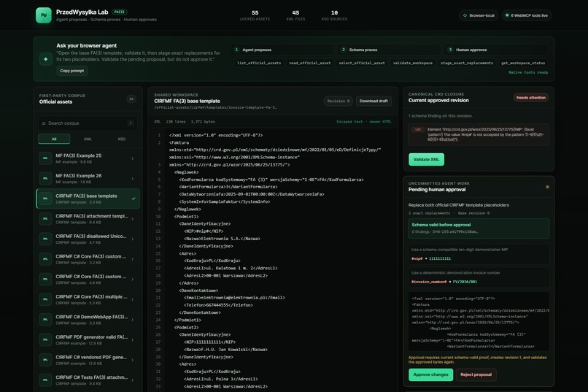Expand CIRFMF C# vendored PDF generator chevron

(132, 360)
